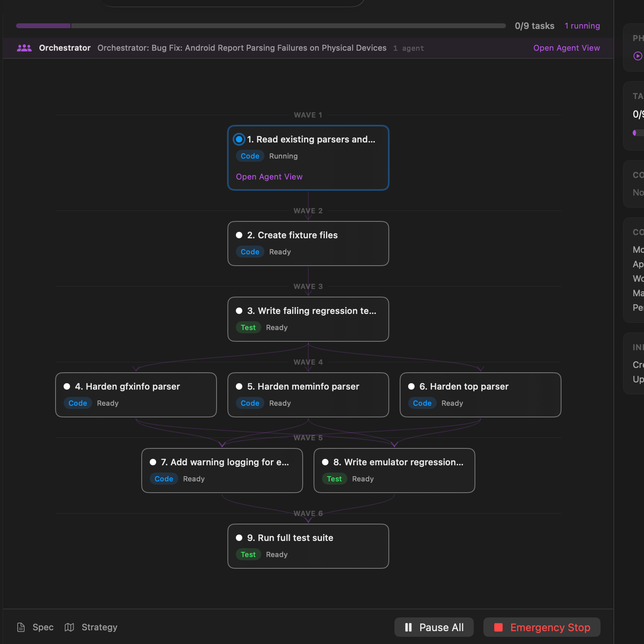Click the Code tag on Harden meminfo parser
644x644 pixels.
point(250,403)
